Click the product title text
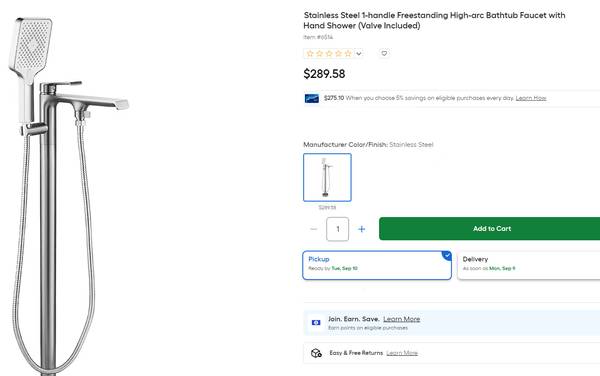This screenshot has width=600, height=376. [434, 20]
